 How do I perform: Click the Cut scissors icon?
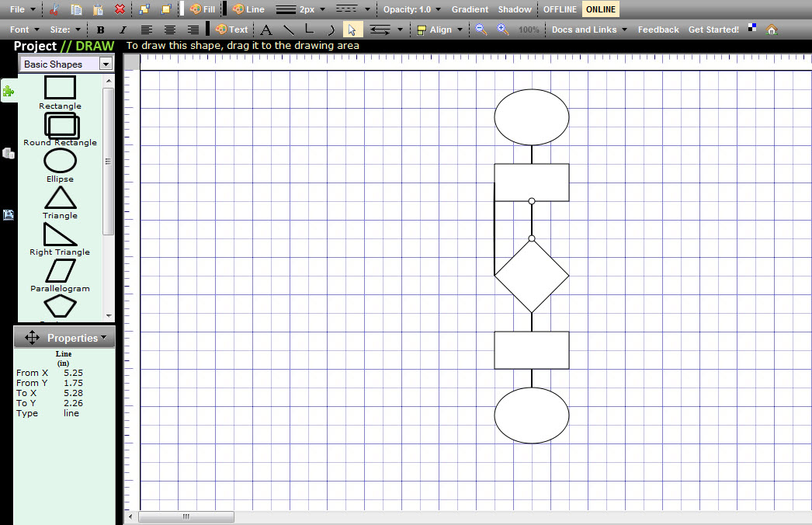(x=54, y=9)
